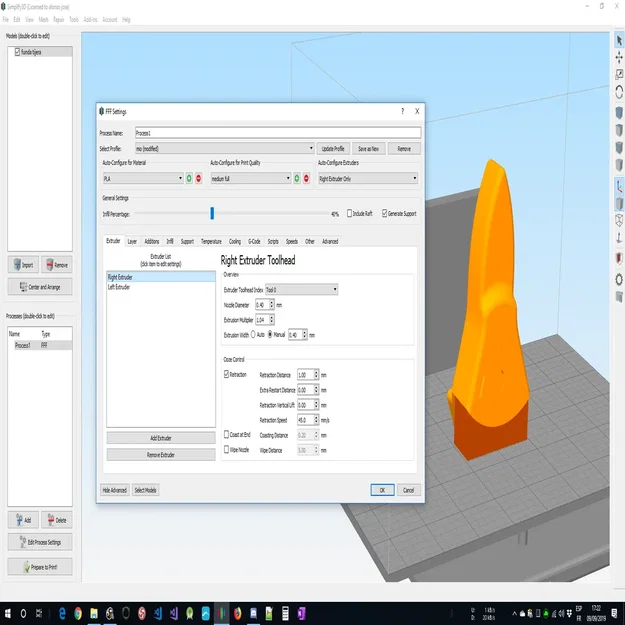The image size is (625, 625).
Task: Activate the scale model tool in the right toolbar
Action: pyautogui.click(x=619, y=75)
